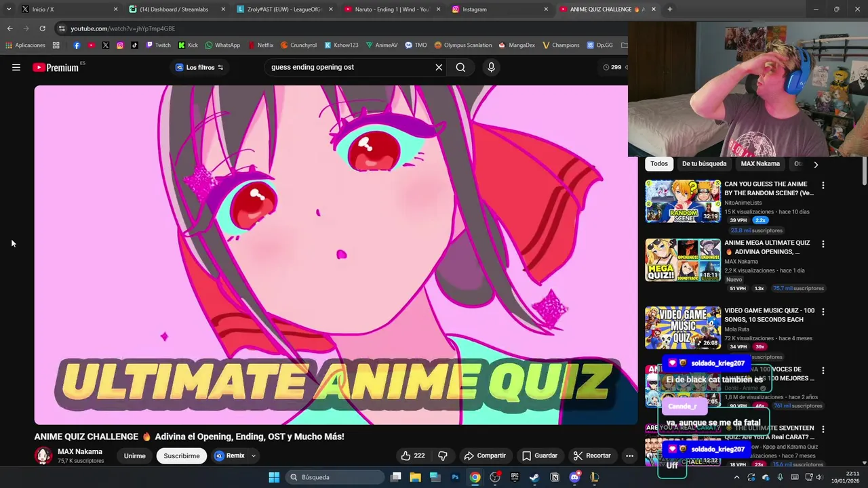Open the Facebook bookmark icon
Viewport: 868px width, 488px height.
pyautogui.click(x=77, y=45)
